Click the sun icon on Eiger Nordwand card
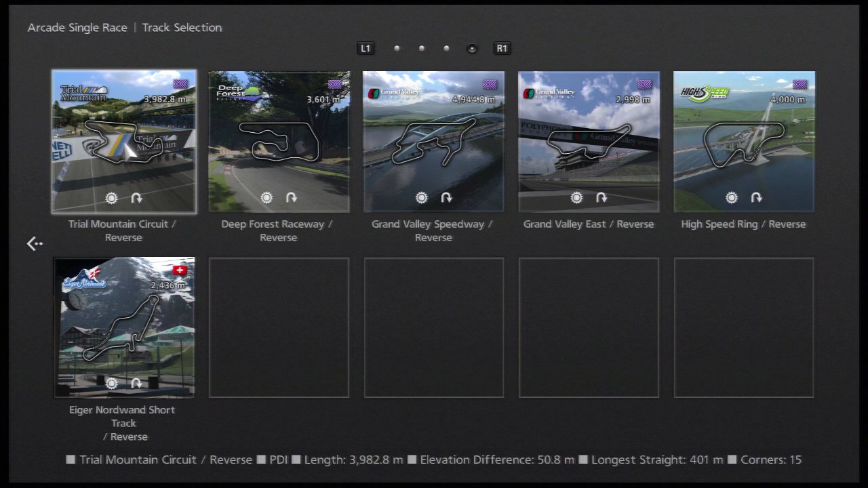868x488 pixels. [x=112, y=384]
